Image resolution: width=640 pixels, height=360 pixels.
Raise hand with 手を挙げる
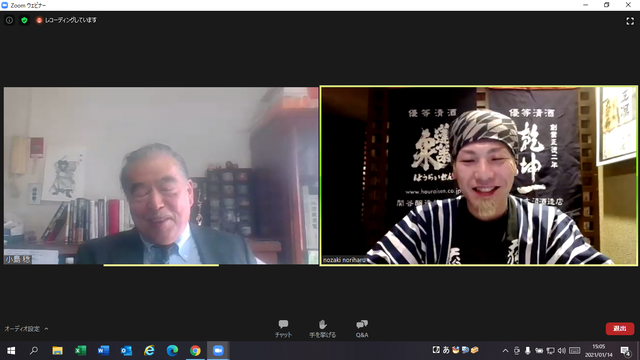coord(322,329)
